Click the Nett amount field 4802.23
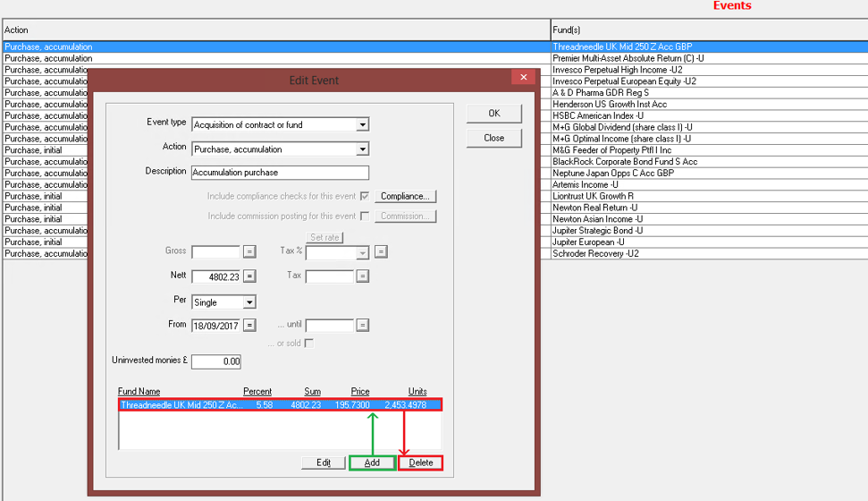This screenshot has width=868, height=501. click(216, 276)
